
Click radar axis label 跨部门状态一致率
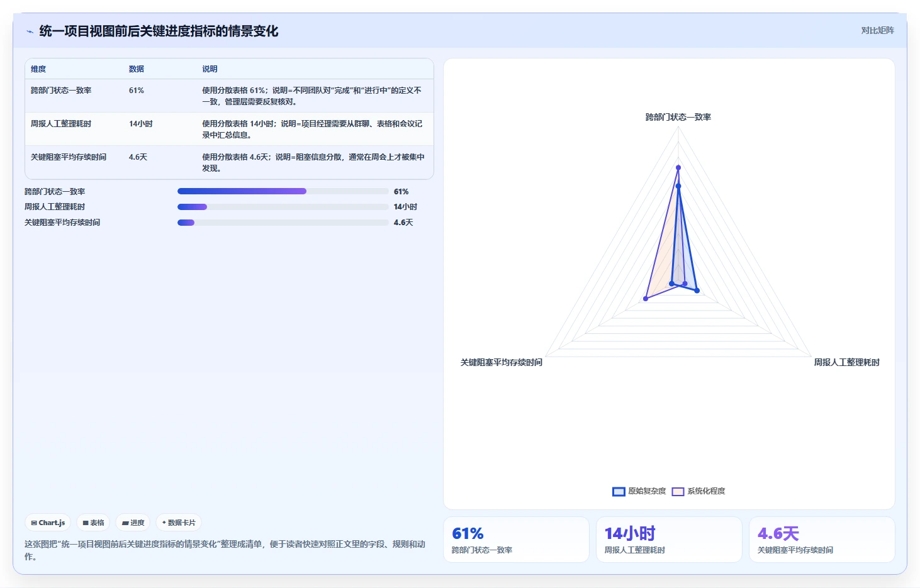pyautogui.click(x=678, y=117)
